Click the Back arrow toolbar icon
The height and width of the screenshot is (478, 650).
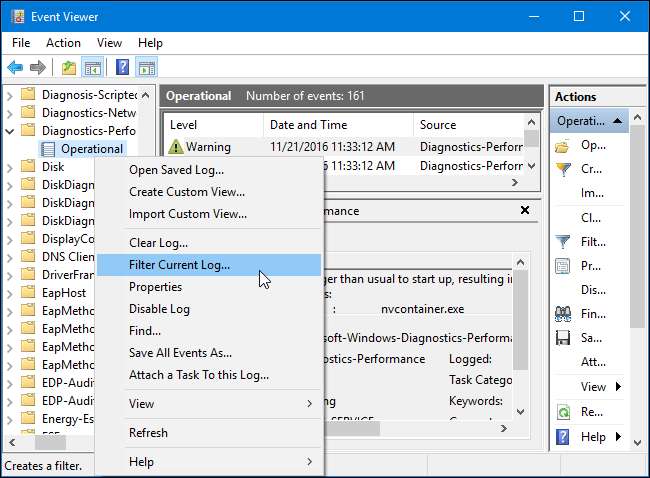pos(16,67)
